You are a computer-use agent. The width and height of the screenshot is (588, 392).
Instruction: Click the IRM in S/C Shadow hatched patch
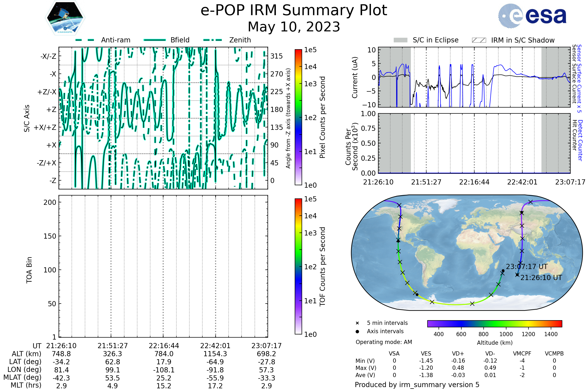coord(479,40)
